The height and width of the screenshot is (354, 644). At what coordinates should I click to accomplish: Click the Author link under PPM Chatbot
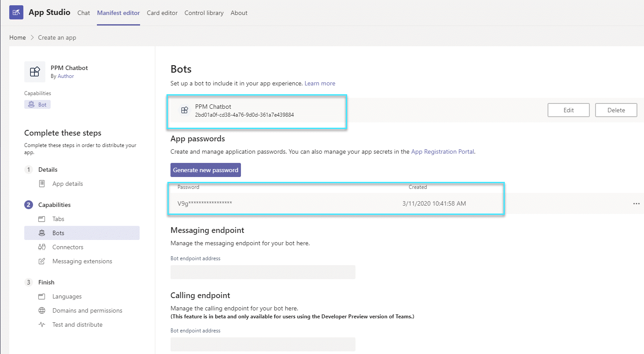click(66, 76)
